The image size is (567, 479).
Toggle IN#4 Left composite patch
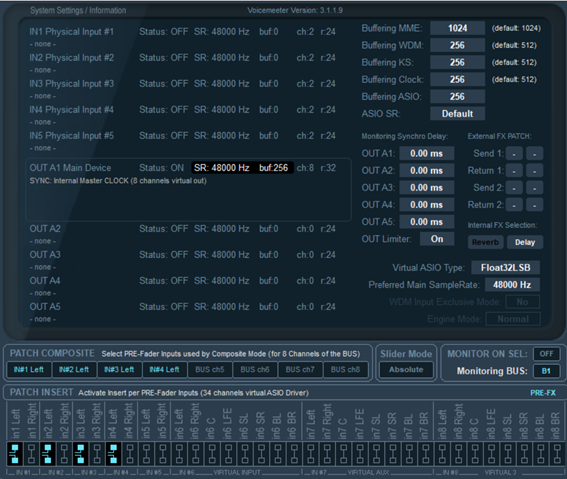coord(165,369)
